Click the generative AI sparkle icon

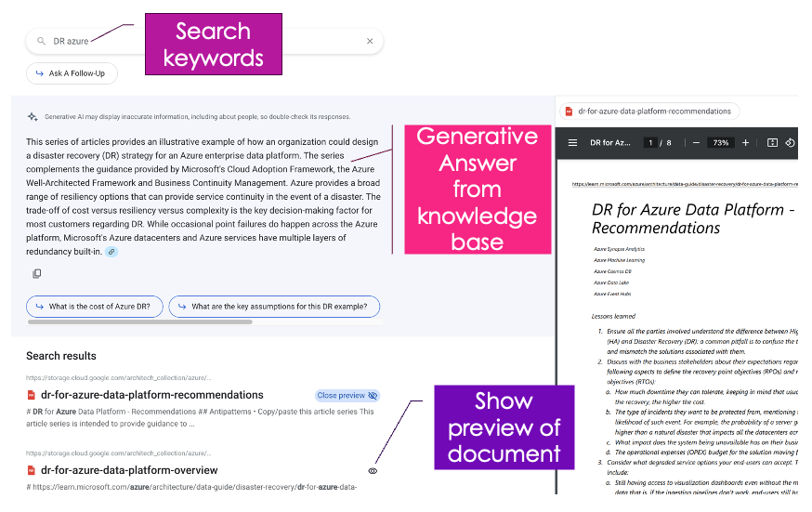coord(33,117)
